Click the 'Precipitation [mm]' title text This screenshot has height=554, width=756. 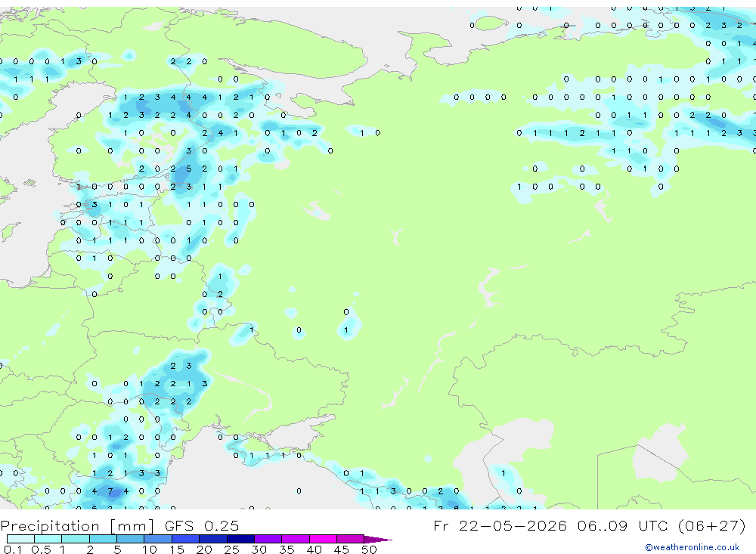point(77,525)
